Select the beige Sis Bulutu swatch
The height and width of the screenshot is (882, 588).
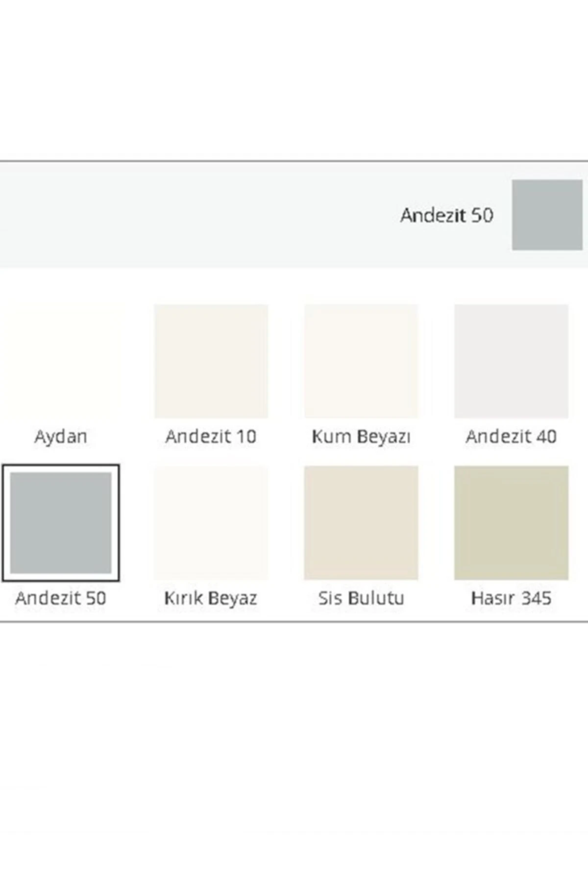pos(361,522)
